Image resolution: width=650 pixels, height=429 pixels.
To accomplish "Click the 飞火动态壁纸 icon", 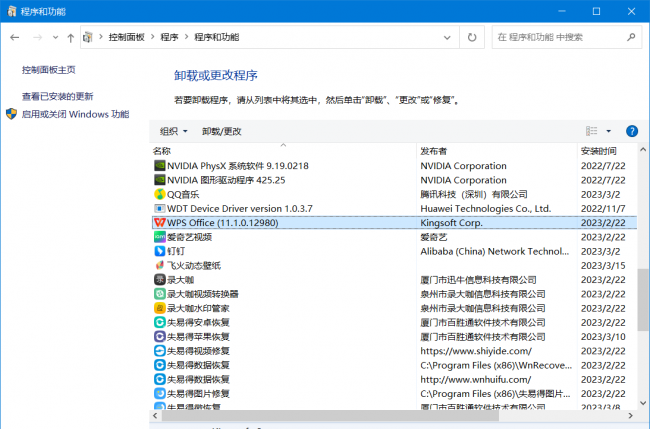I will click(x=160, y=265).
